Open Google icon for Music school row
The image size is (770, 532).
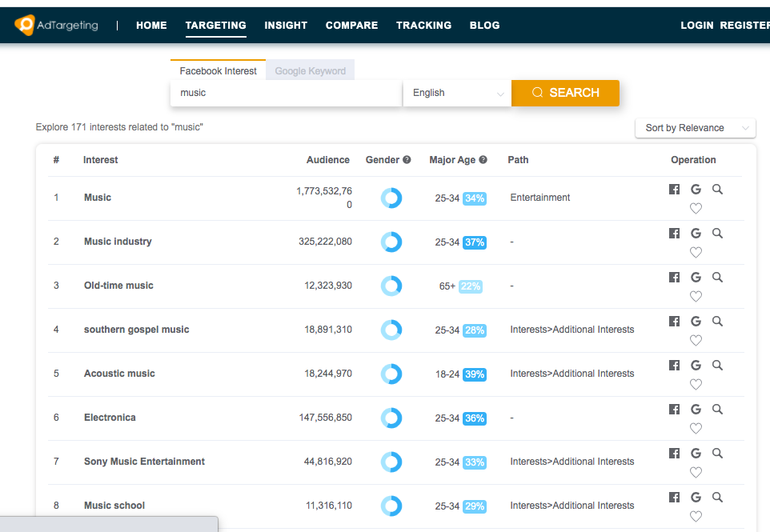click(696, 497)
